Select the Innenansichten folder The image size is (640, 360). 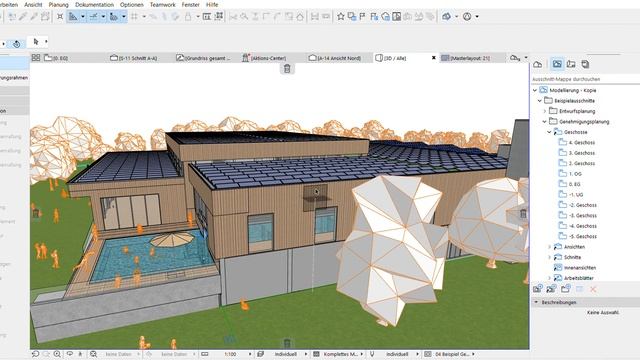coord(575,268)
